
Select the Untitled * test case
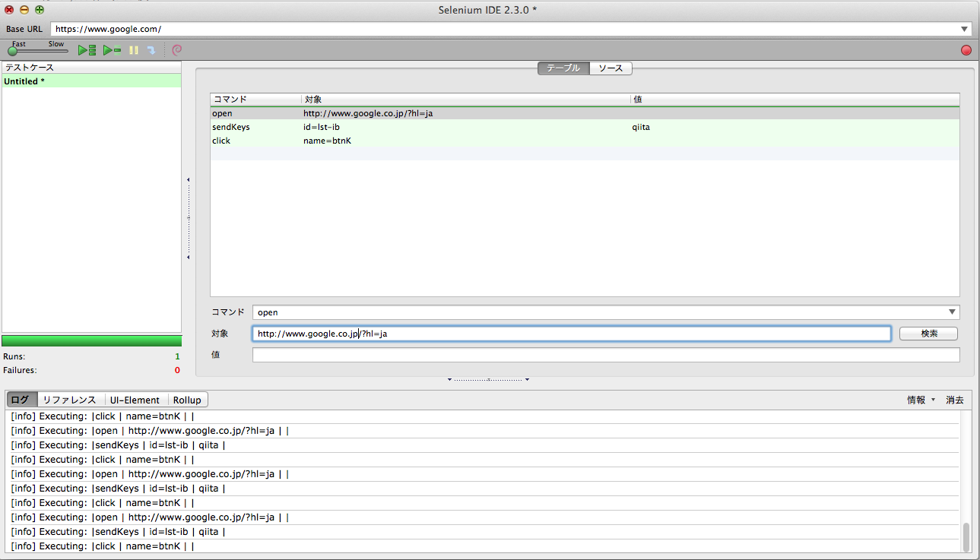[91, 81]
